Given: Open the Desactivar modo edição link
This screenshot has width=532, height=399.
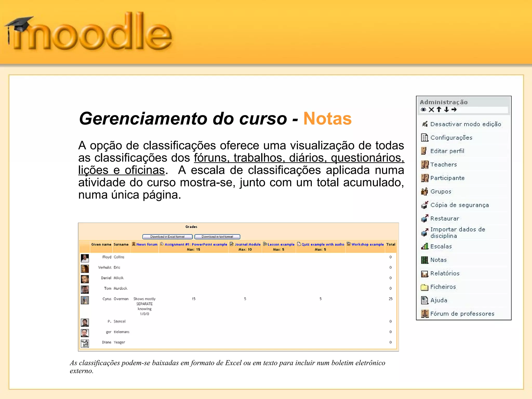Looking at the screenshot, I should click(466, 124).
